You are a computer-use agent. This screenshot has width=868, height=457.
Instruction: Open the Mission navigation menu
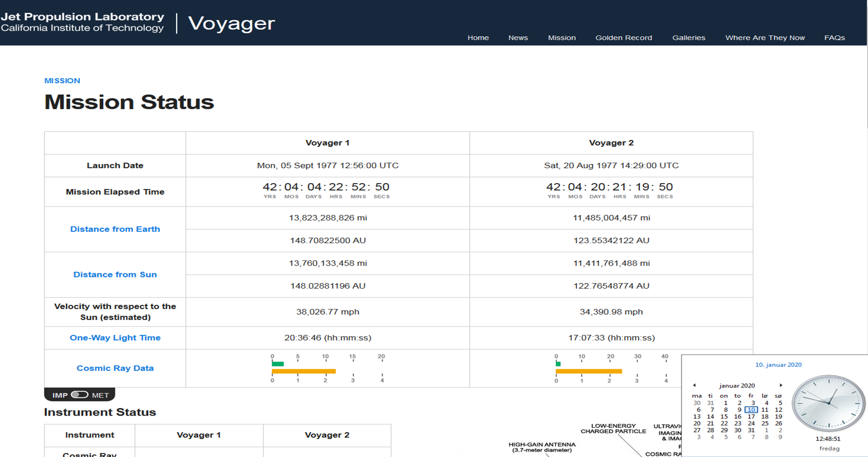coord(561,38)
